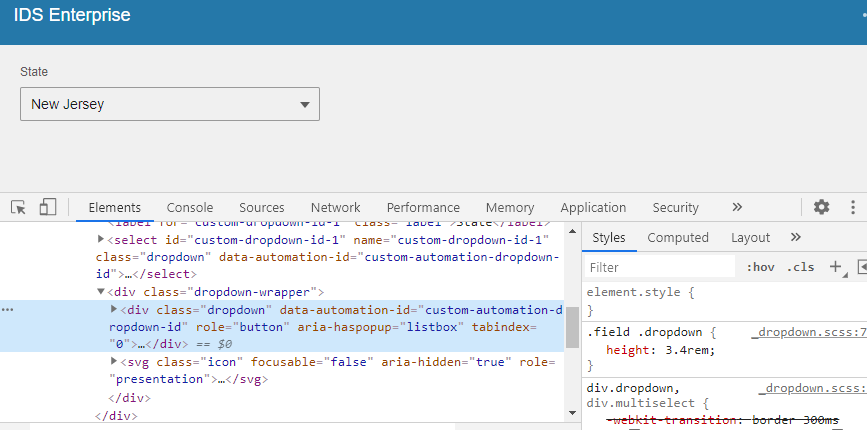The image size is (867, 430).
Task: Toggle the device toolbar icon
Action: 48,207
